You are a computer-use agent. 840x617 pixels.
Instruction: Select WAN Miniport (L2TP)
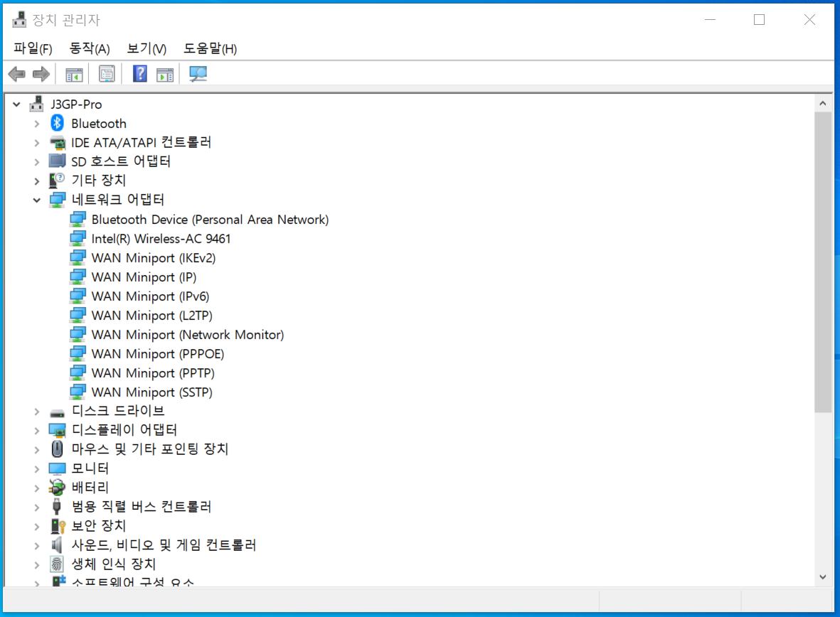[151, 316]
